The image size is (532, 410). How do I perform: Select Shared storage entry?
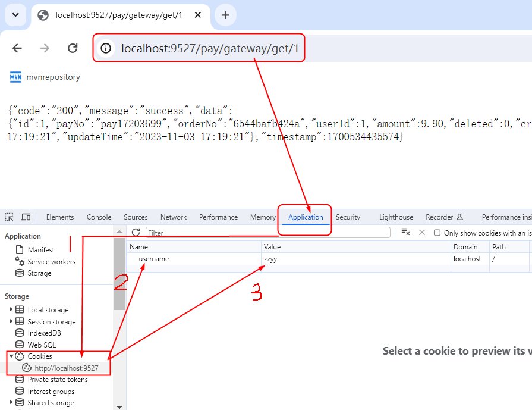[51, 403]
